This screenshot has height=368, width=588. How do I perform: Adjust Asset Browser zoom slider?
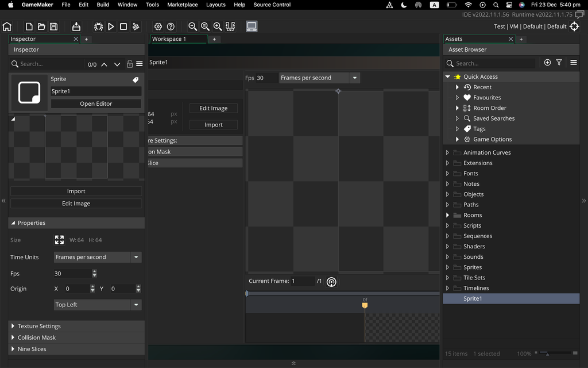(x=547, y=354)
